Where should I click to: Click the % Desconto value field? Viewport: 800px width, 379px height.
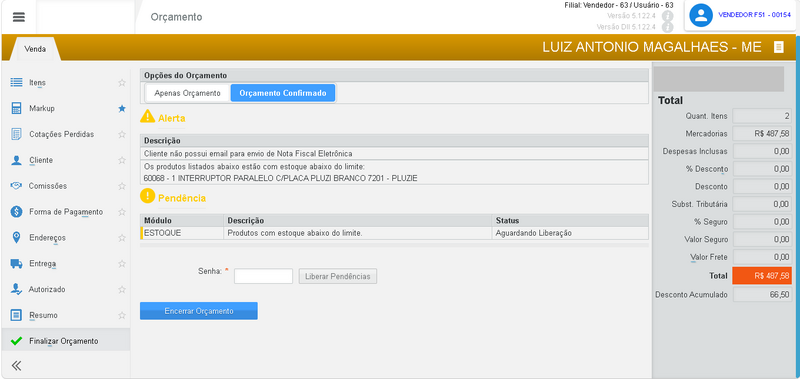(762, 169)
